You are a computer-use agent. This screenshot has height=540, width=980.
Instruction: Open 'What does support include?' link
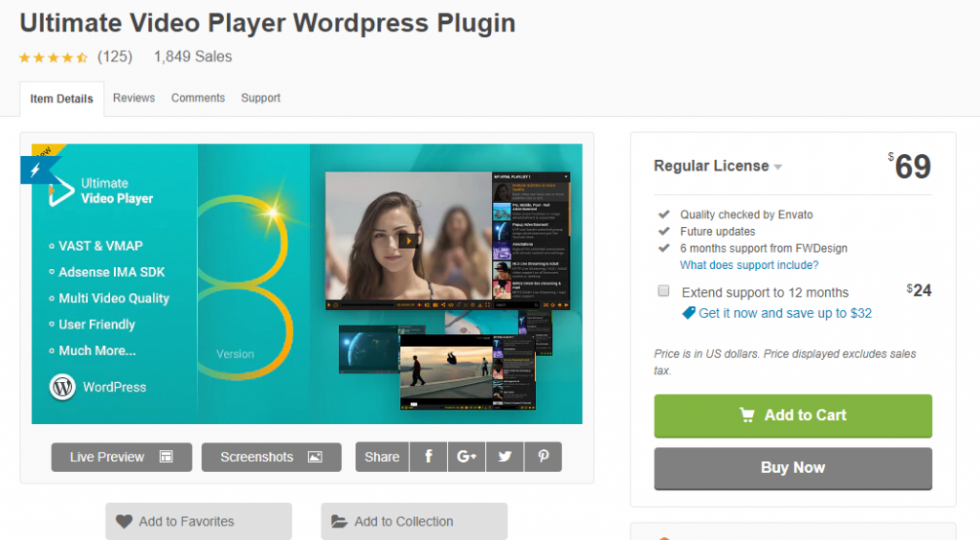(749, 265)
